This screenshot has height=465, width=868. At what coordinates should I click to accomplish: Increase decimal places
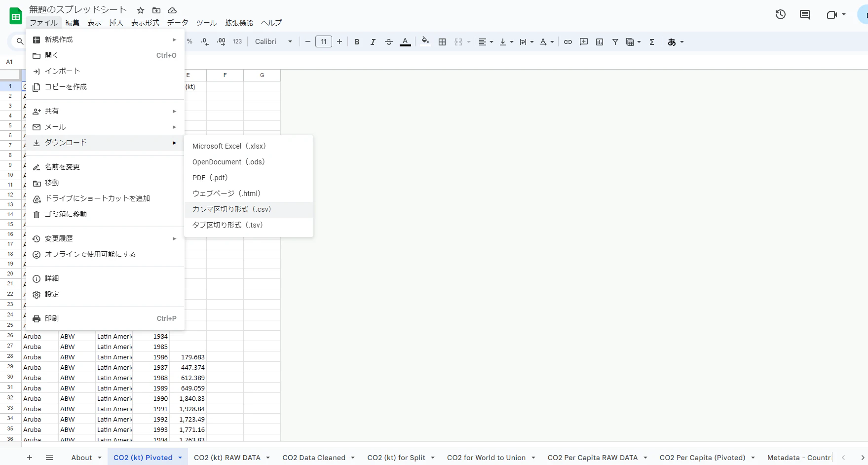[221, 42]
